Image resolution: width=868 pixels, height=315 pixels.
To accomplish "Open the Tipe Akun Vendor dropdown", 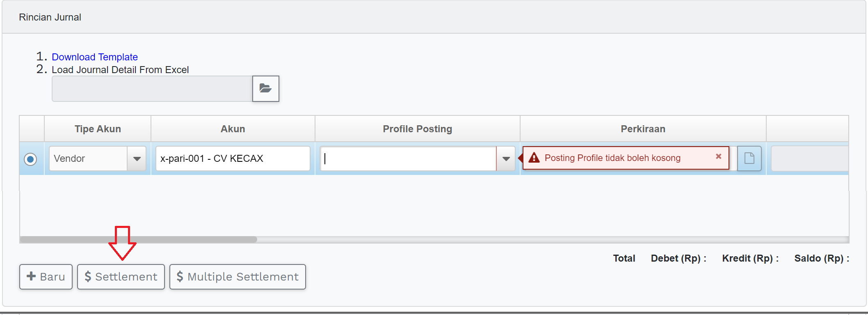I will coord(137,159).
